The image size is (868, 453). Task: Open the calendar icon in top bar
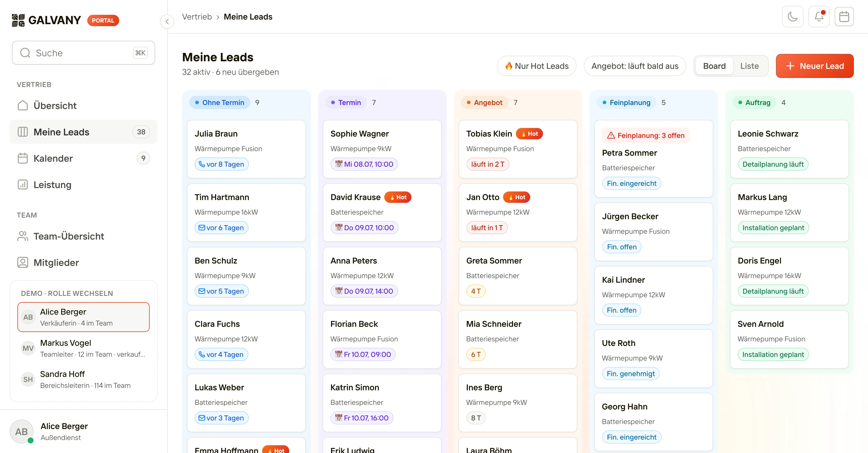pyautogui.click(x=844, y=17)
